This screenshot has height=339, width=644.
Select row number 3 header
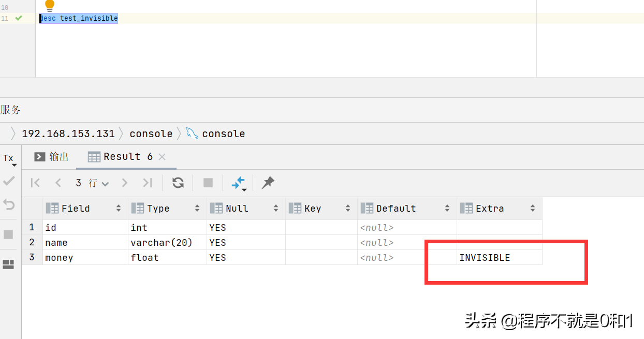coord(32,258)
